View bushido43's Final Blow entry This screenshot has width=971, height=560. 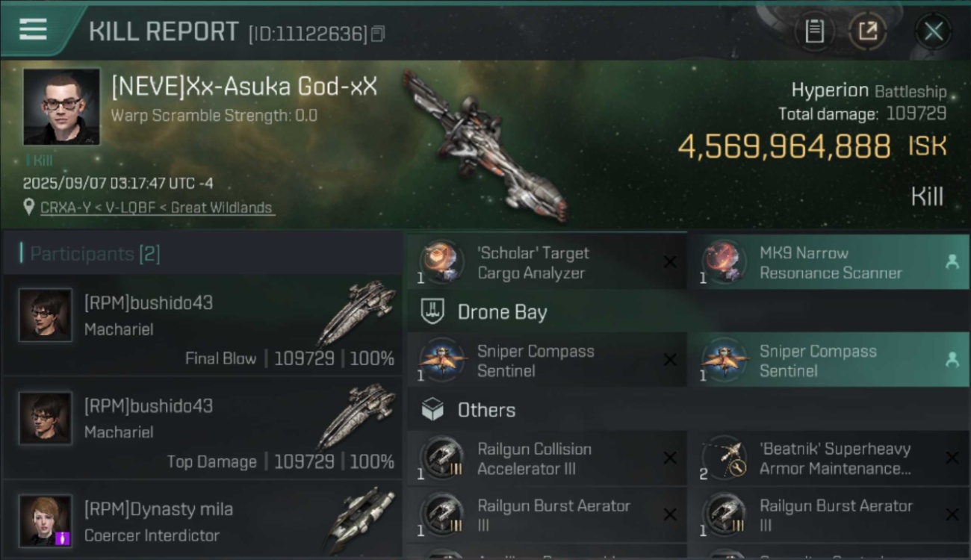(202, 325)
